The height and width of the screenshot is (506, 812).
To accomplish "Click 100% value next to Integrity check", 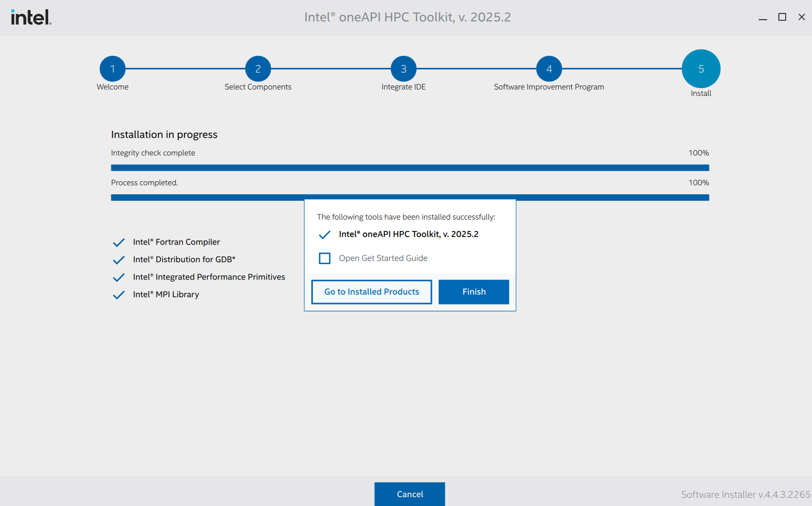I will [x=699, y=153].
